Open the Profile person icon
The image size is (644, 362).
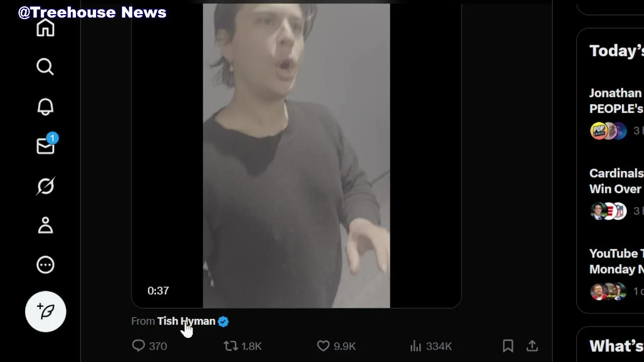click(45, 225)
